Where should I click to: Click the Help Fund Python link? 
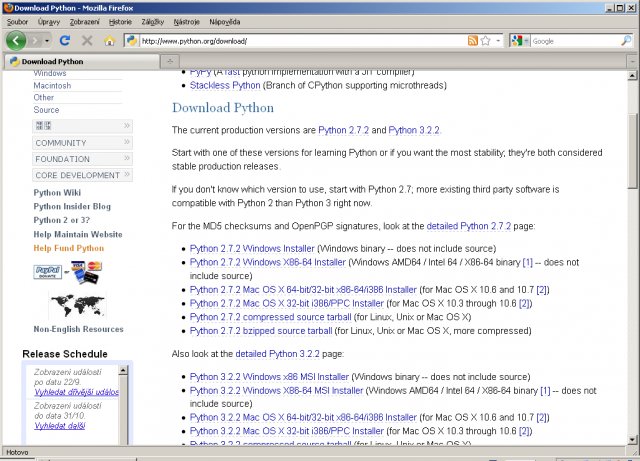[69, 248]
